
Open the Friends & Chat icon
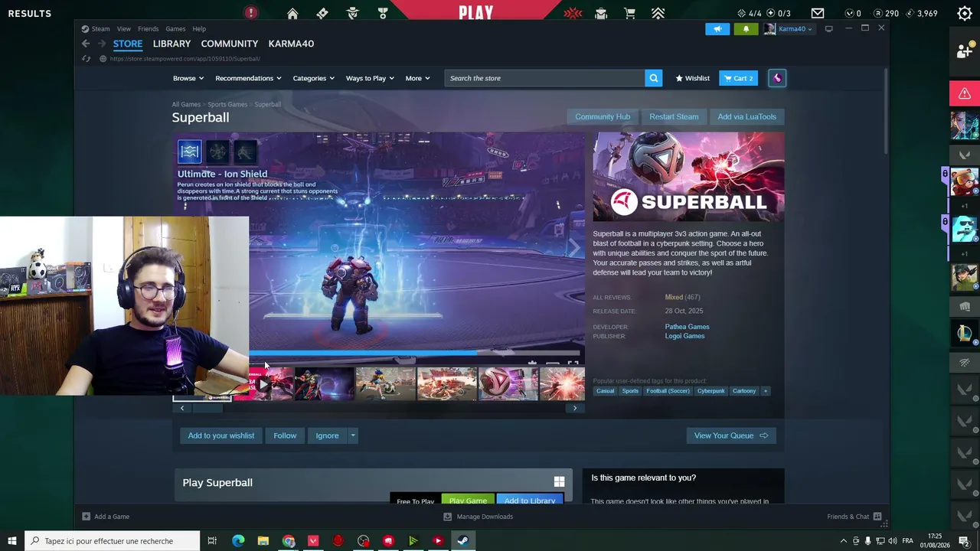click(x=877, y=517)
